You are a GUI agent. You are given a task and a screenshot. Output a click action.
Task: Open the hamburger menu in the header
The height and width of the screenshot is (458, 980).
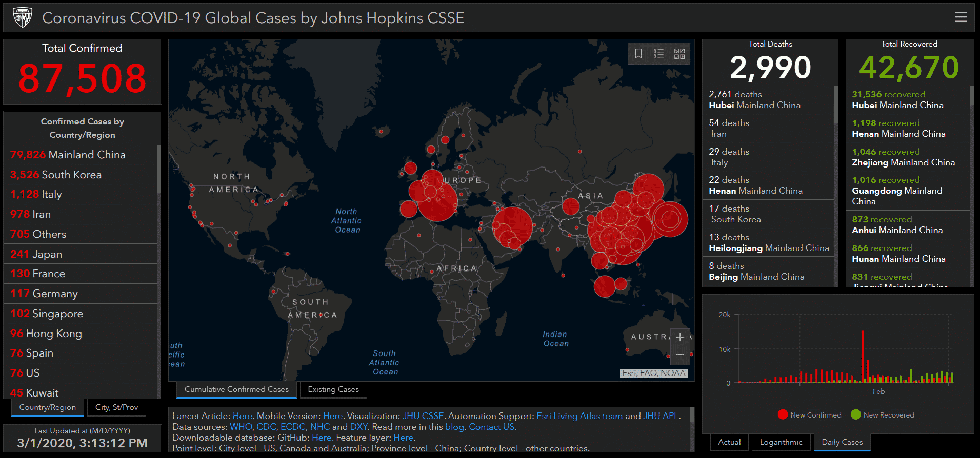tap(961, 17)
